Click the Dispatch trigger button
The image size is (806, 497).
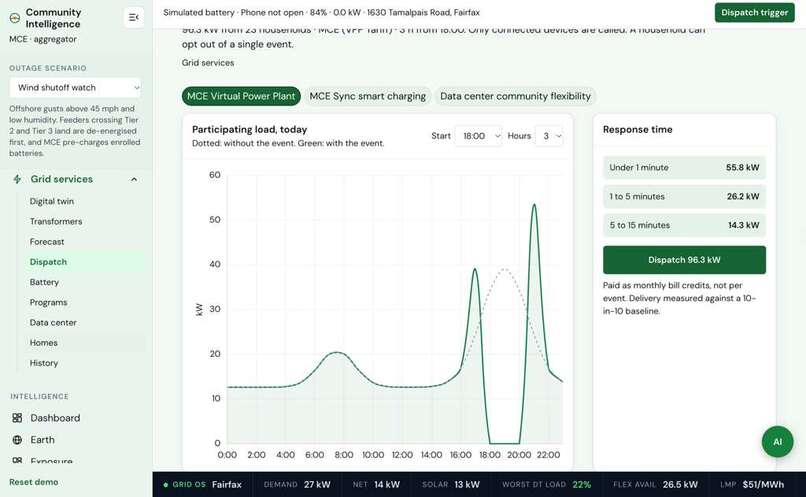(x=754, y=12)
